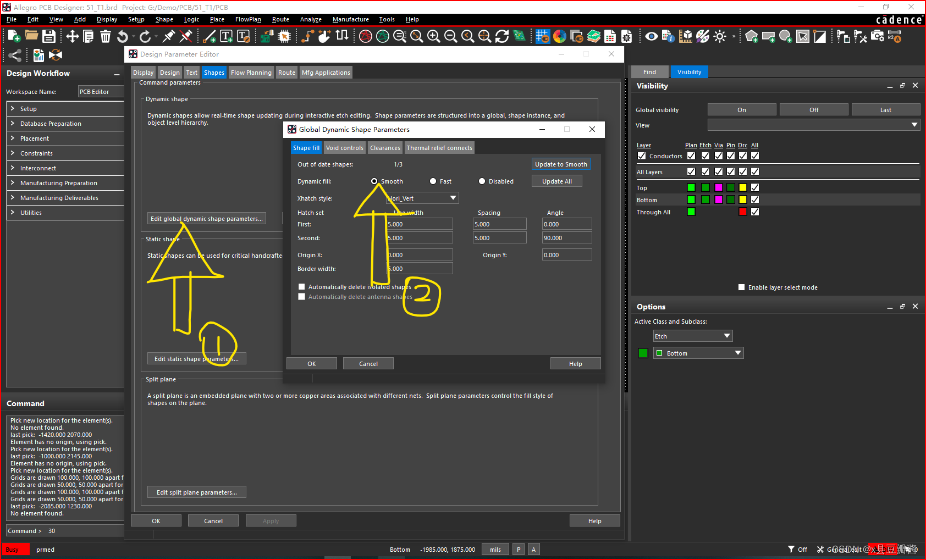This screenshot has width=926, height=560.
Task: Click the Top layer magenta Via swatch
Action: click(x=718, y=188)
